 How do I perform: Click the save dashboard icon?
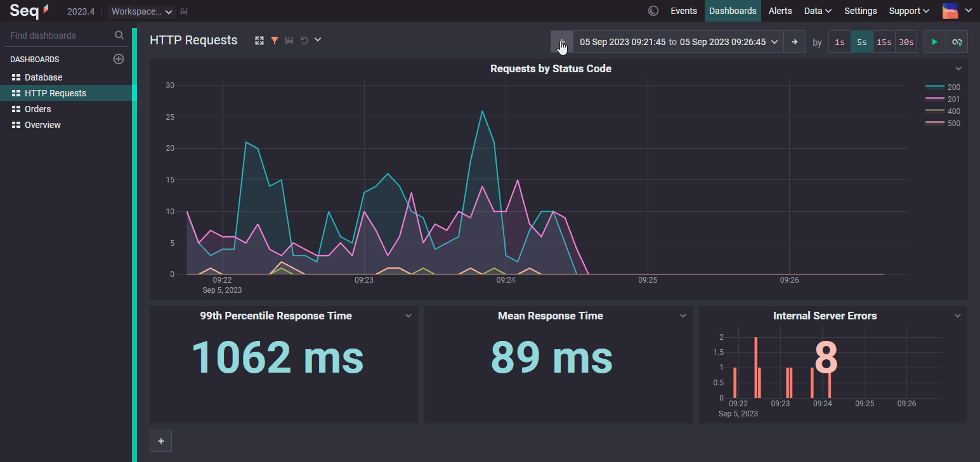coord(289,41)
